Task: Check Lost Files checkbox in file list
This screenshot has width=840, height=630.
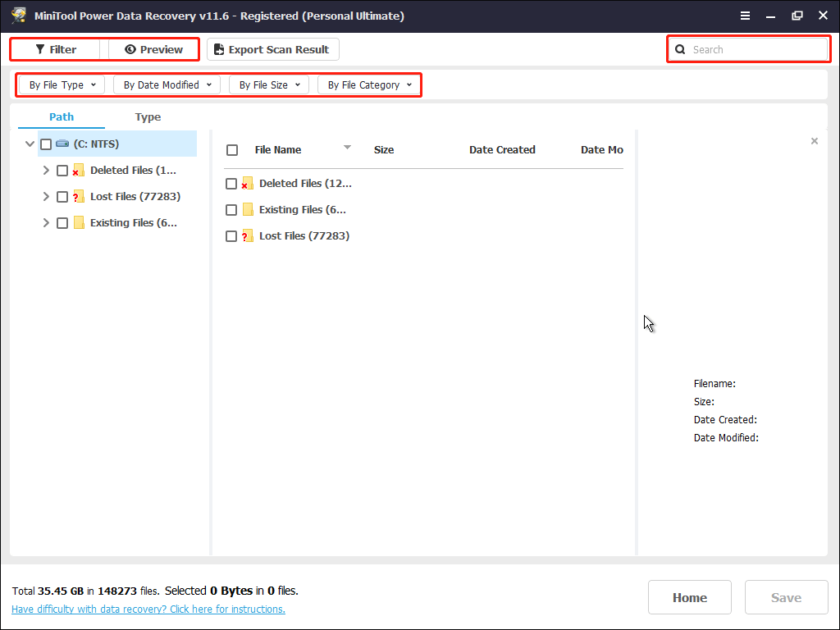Action: click(x=231, y=236)
